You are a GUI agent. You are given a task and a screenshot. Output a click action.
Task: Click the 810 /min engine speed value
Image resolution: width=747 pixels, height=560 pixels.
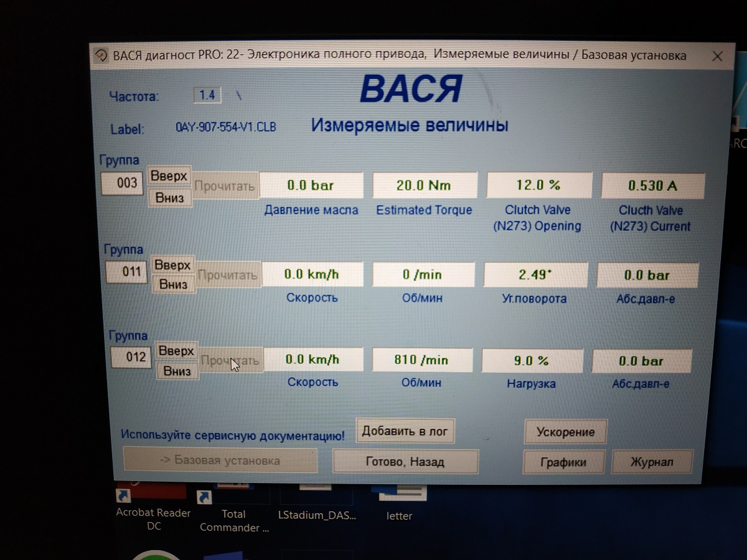(x=422, y=360)
